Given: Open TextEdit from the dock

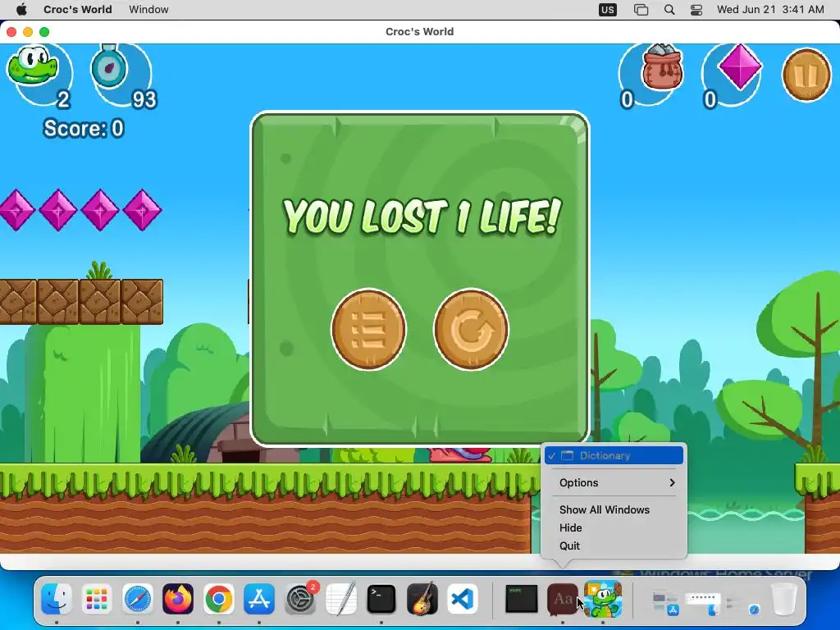Looking at the screenshot, I should (340, 598).
